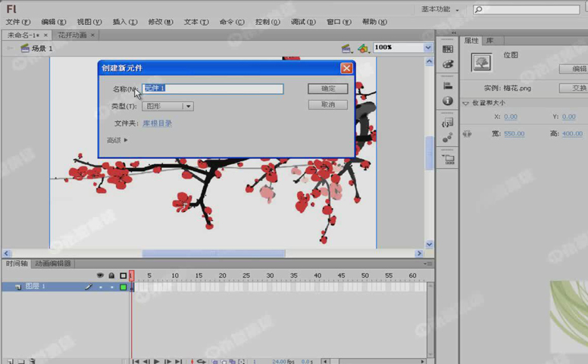
Task: Open the Components panel icon
Action: click(x=448, y=137)
